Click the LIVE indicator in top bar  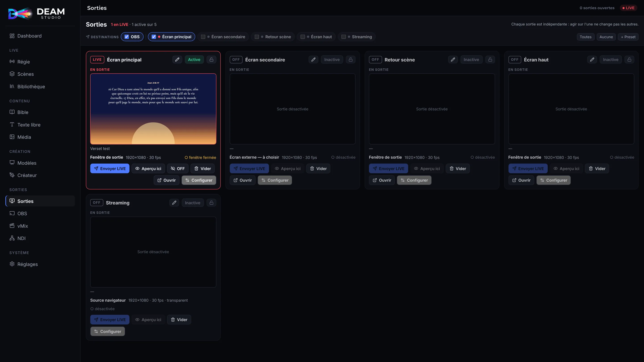click(x=628, y=8)
